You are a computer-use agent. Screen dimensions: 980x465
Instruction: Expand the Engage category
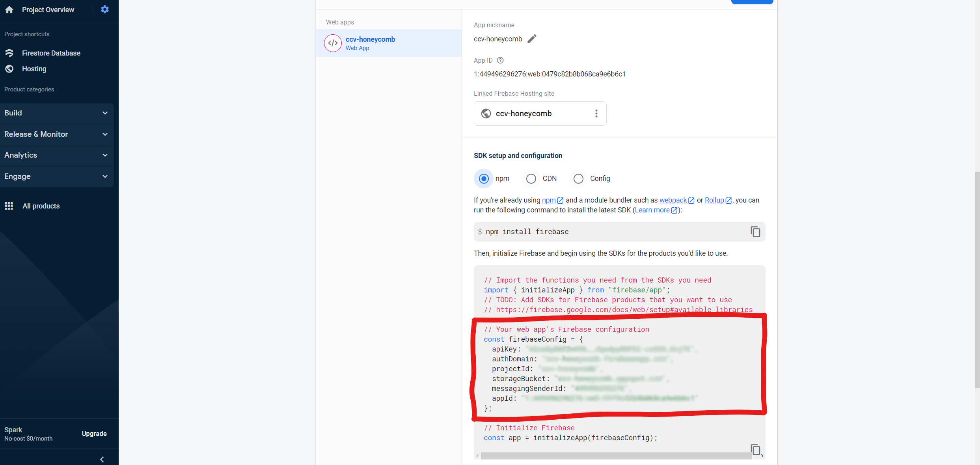57,177
